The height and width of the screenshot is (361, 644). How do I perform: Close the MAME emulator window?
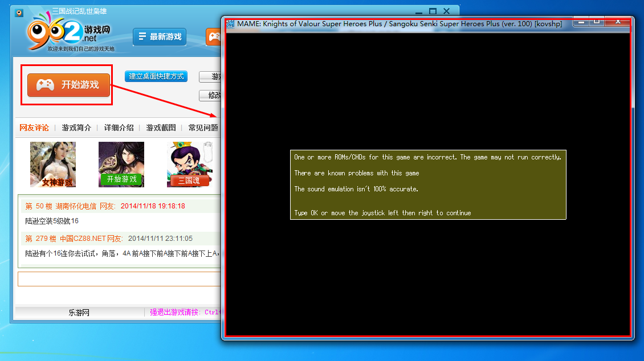tap(618, 22)
